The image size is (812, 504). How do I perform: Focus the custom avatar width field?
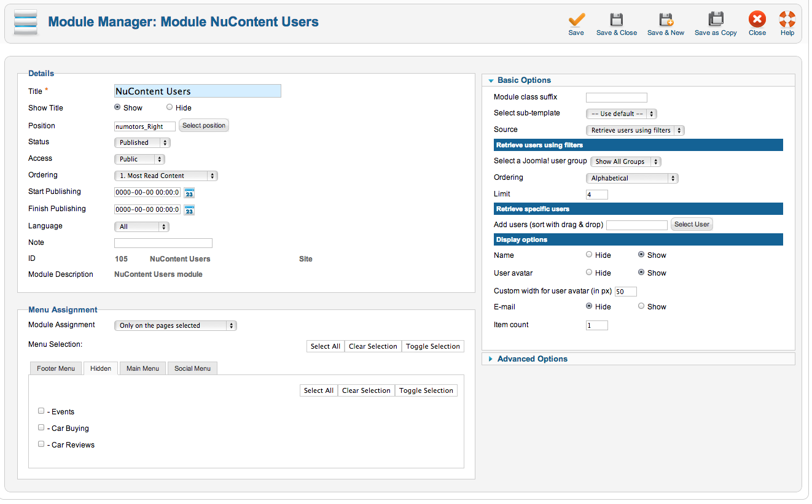[626, 292]
